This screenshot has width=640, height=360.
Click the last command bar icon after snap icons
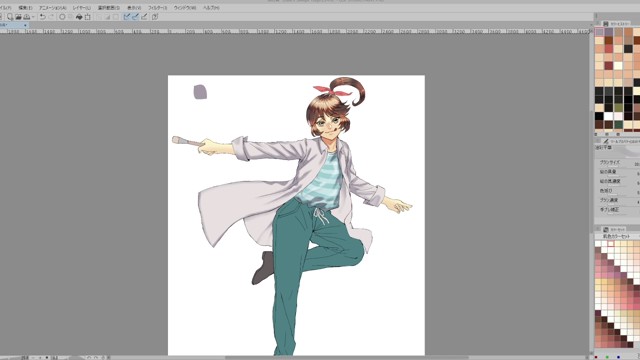tap(155, 17)
